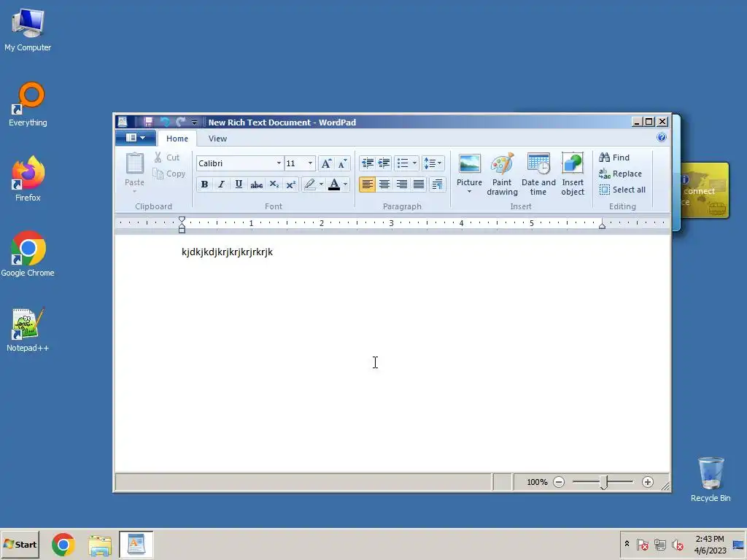Click the WordPad taskbar button
Viewport: 747px width, 560px height.
(136, 544)
